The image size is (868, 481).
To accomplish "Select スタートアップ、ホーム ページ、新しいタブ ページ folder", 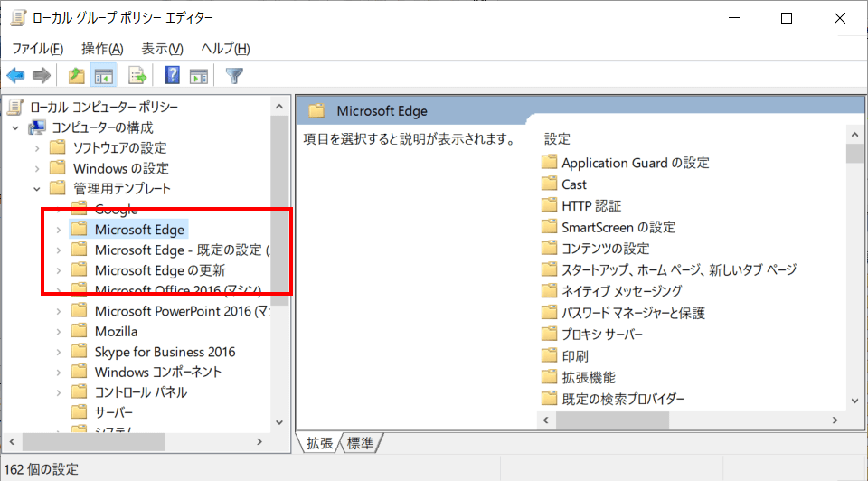I will 679,269.
